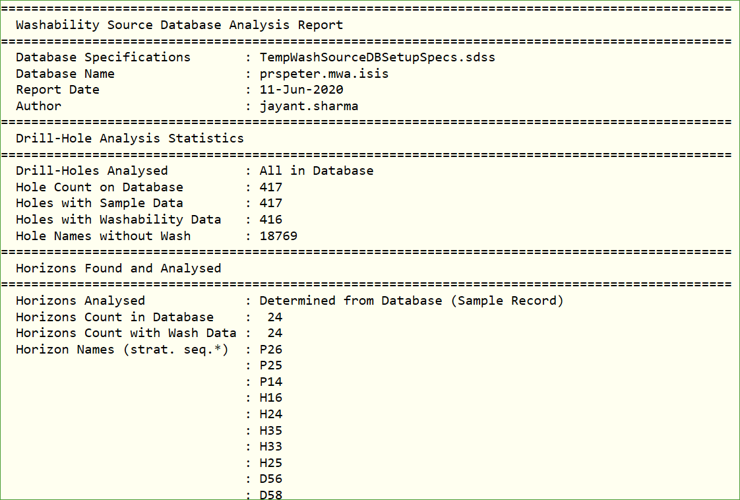Click the 'Horizon Names (strat. seq.*)' label

(x=122, y=349)
